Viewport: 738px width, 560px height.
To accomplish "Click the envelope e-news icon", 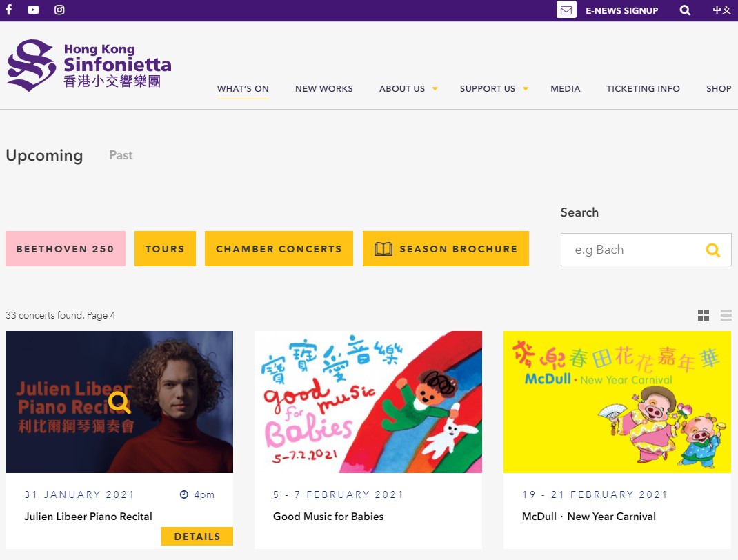I will [x=566, y=10].
